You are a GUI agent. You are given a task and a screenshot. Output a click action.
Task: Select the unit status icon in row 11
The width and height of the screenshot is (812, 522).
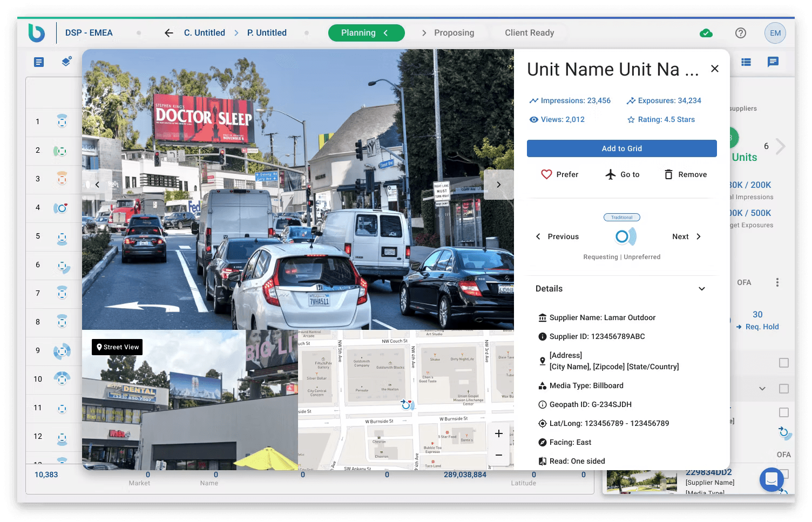(x=62, y=409)
